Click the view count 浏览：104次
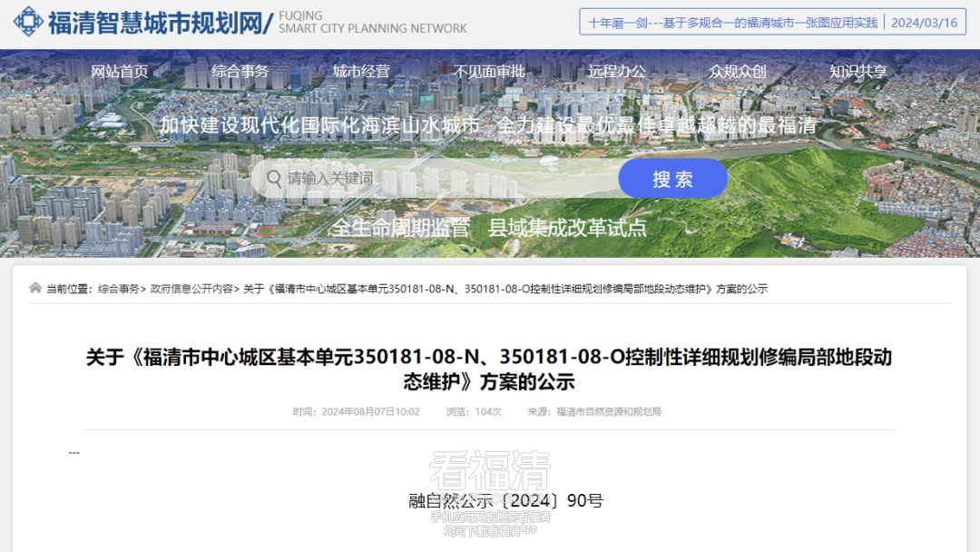The image size is (980, 552). [474, 412]
